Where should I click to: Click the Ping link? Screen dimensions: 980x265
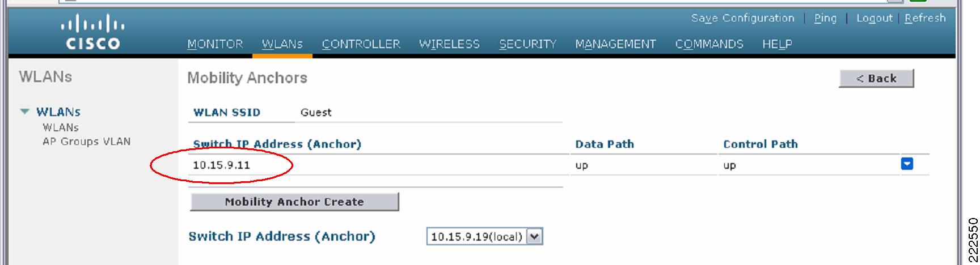[x=825, y=18]
